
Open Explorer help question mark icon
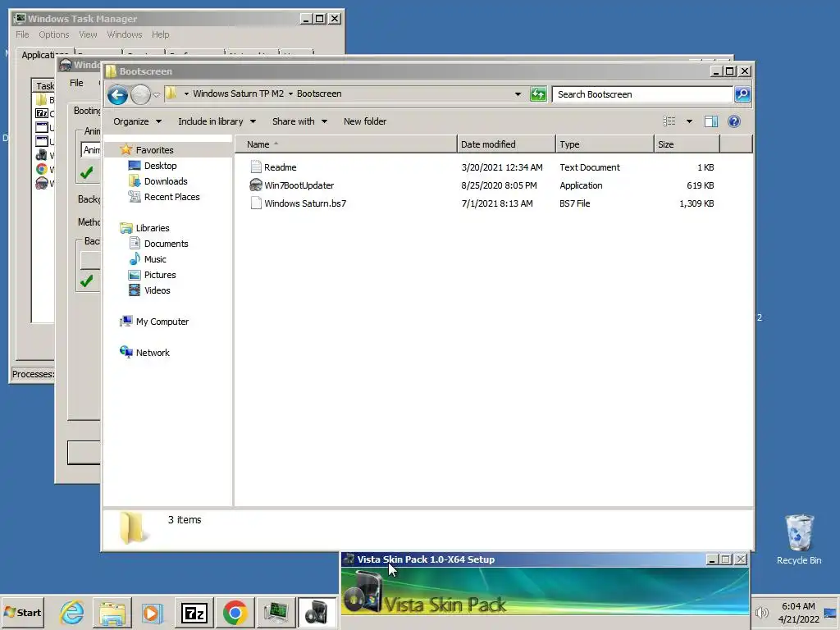pyautogui.click(x=734, y=121)
